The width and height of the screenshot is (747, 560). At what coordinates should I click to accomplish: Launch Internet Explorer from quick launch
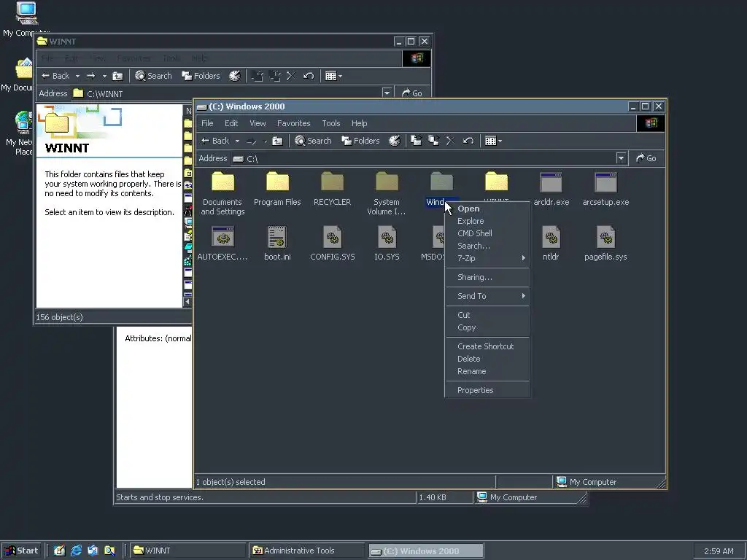(76, 551)
